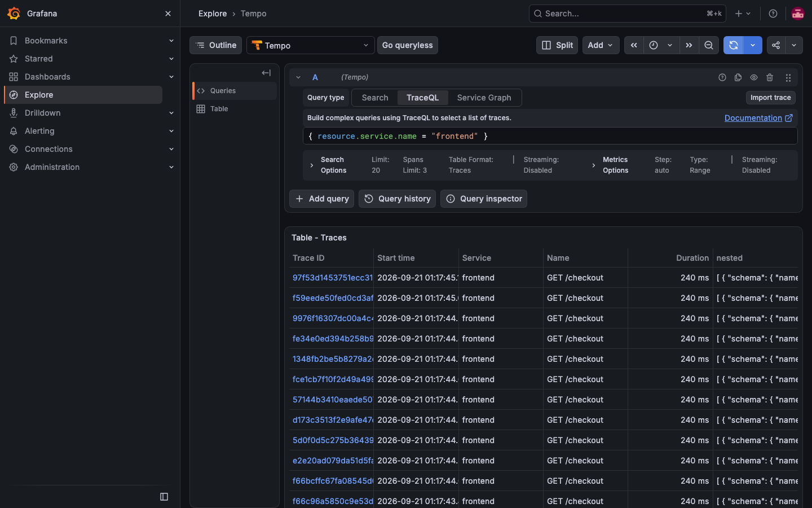Open the share options chevron
Viewport: 812px width, 508px height.
pos(794,45)
